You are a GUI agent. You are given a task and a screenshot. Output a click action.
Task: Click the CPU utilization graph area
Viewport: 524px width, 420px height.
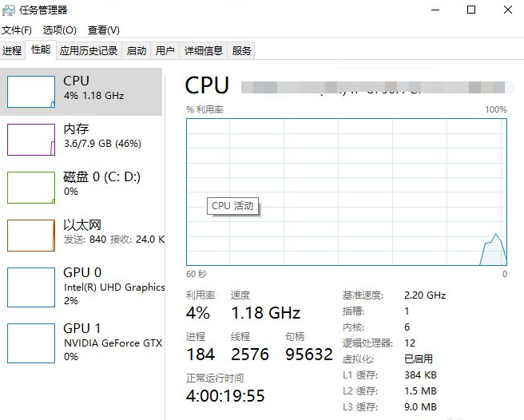347,192
